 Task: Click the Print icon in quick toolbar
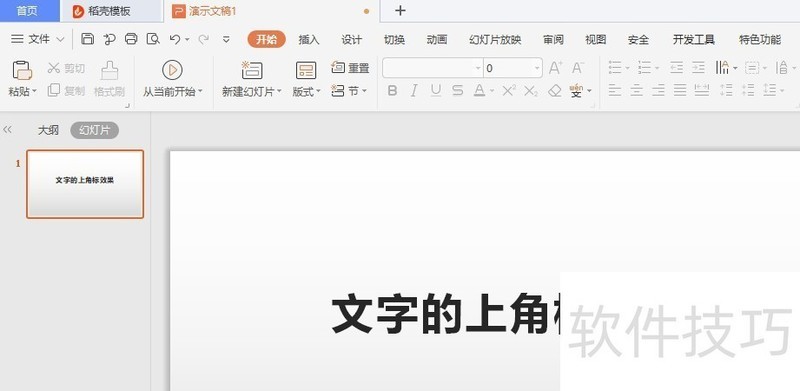tap(131, 39)
